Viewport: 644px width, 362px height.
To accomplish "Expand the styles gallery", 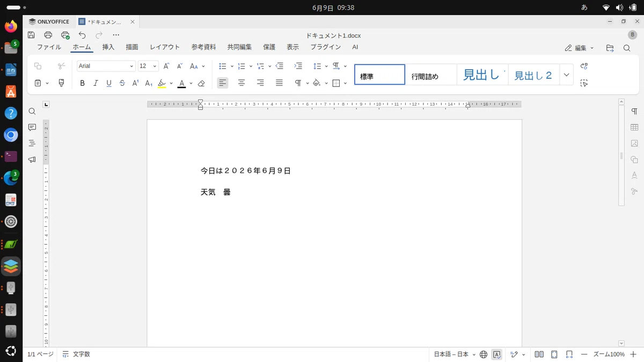I will pyautogui.click(x=567, y=75).
